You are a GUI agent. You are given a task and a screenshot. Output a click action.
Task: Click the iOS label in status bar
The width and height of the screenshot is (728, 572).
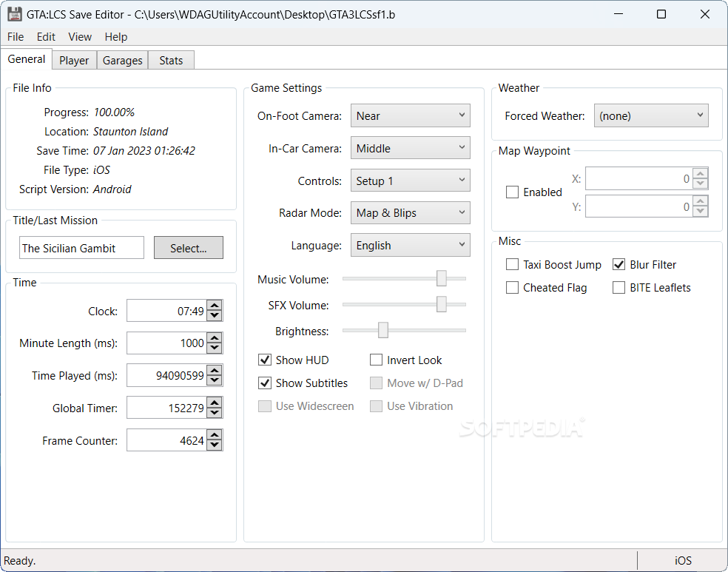[x=683, y=560]
